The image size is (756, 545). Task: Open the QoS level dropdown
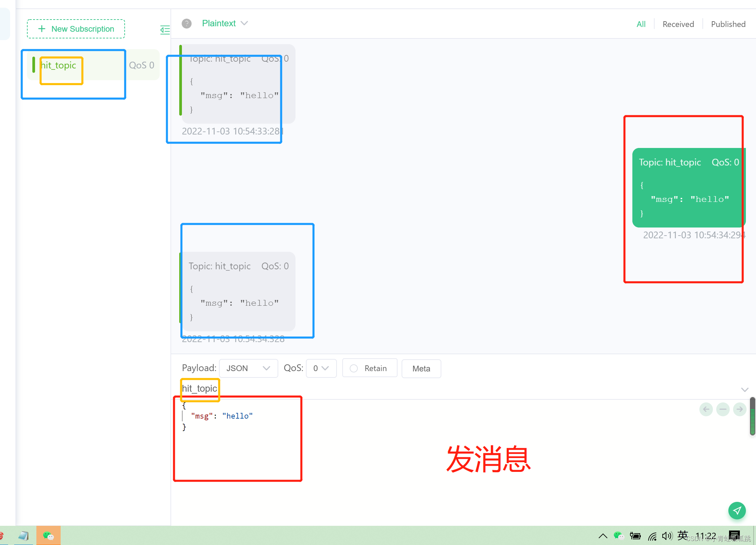click(x=321, y=368)
